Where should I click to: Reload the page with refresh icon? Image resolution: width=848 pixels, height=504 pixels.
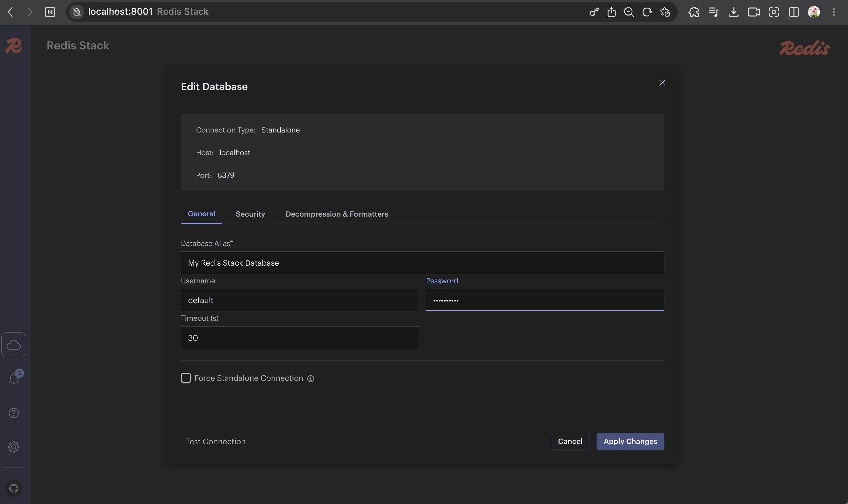[647, 12]
